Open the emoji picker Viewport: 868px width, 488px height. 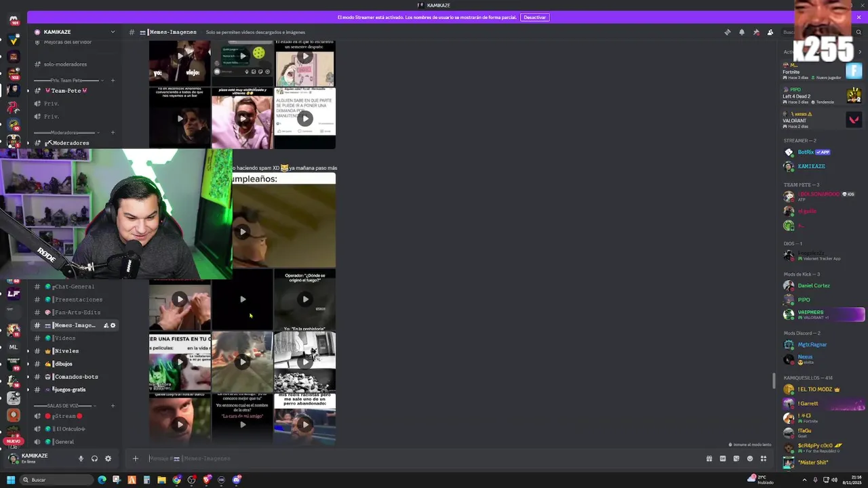pyautogui.click(x=750, y=458)
